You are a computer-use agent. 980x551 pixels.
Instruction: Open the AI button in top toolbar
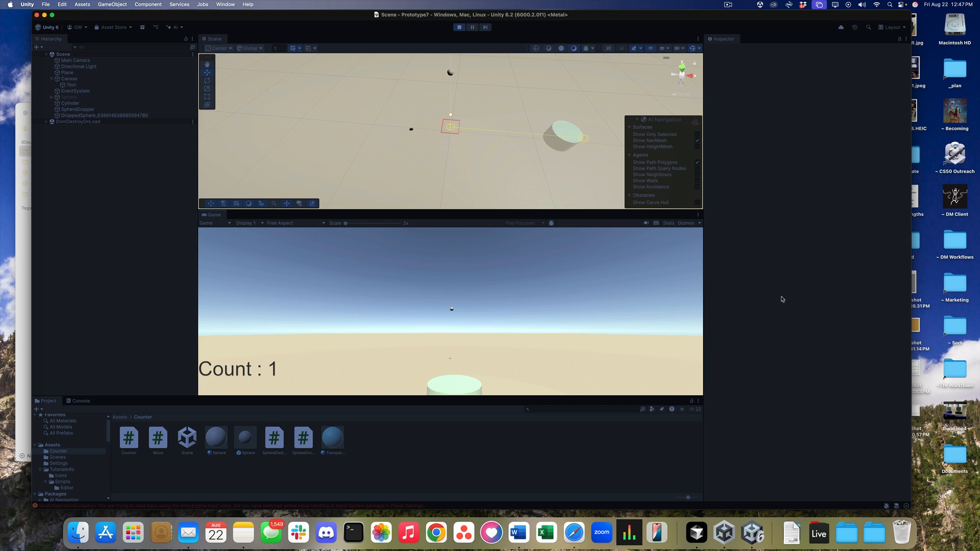point(175,27)
